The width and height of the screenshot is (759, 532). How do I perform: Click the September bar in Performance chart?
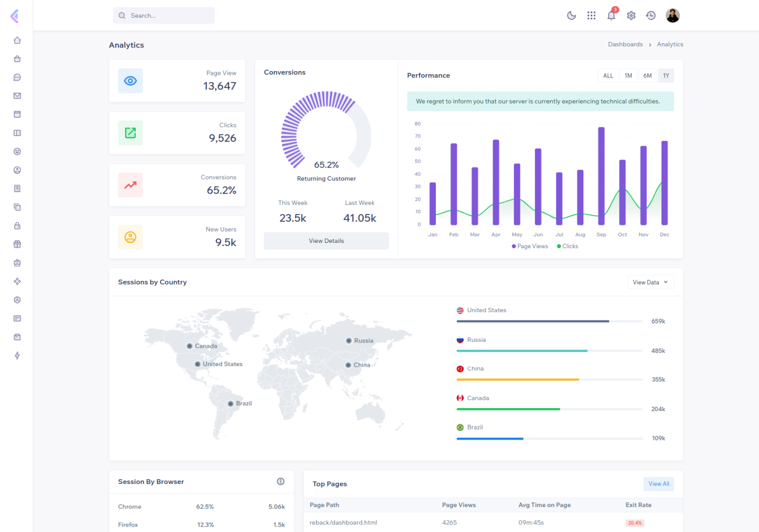pos(601,176)
